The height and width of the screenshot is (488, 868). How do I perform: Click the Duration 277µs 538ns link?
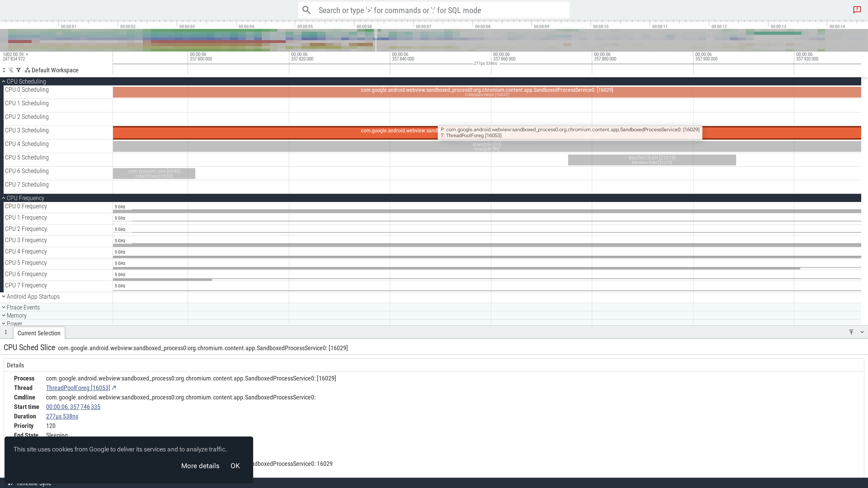click(62, 416)
